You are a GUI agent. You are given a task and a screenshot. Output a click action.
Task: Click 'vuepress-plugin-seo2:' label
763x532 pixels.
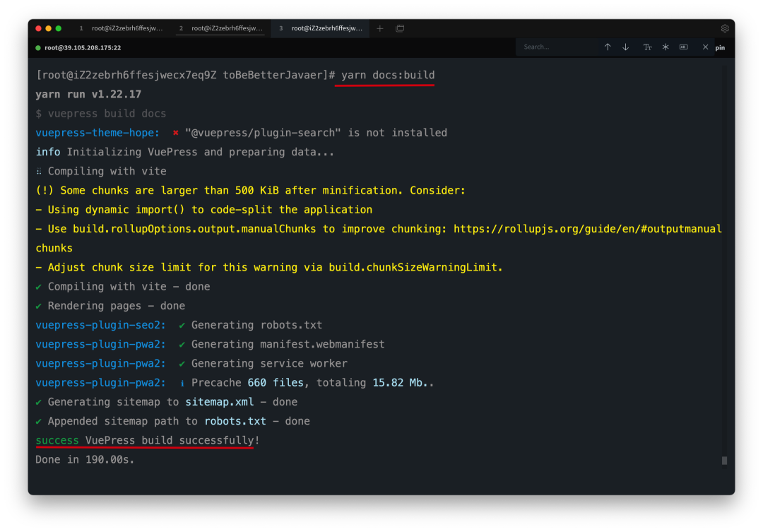(x=101, y=325)
